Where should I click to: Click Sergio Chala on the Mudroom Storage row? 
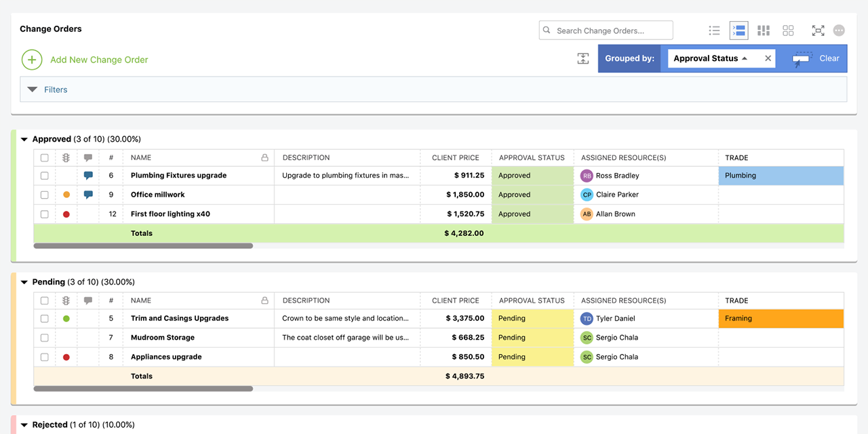pyautogui.click(x=616, y=338)
